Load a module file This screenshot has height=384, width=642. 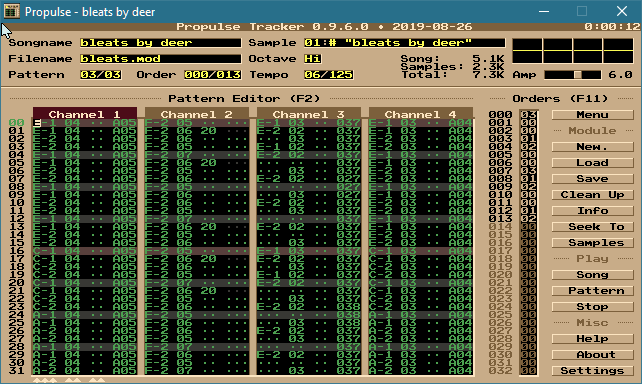[x=592, y=163]
